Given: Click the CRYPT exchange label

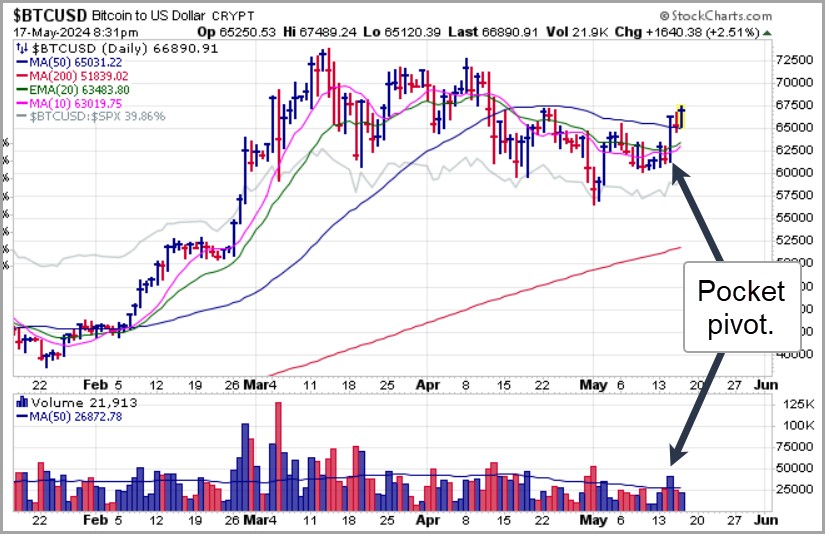Looking at the screenshot, I should [x=233, y=16].
